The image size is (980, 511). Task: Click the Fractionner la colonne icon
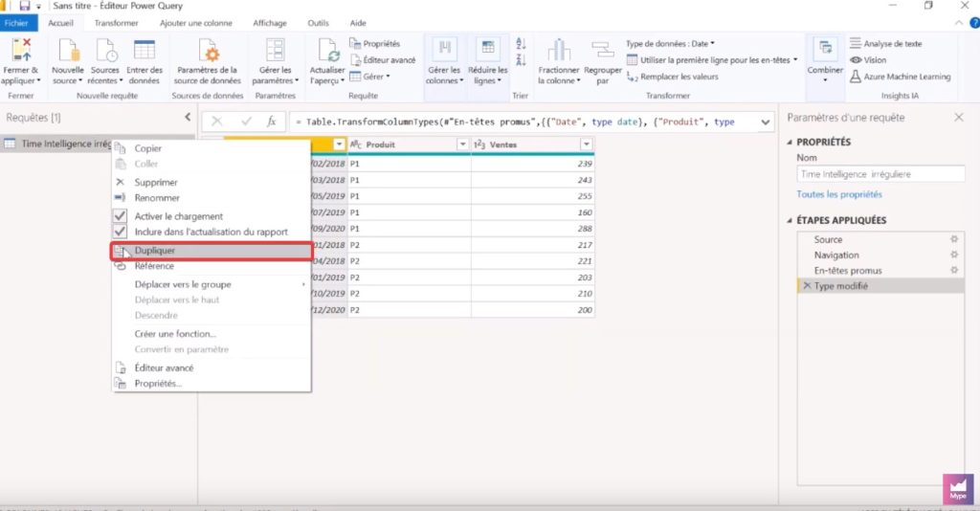click(x=559, y=50)
